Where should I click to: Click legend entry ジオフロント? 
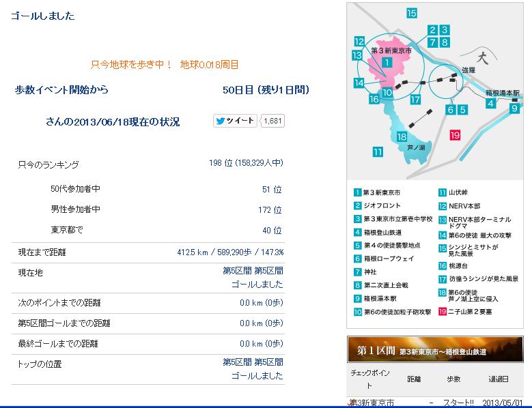pyautogui.click(x=377, y=205)
